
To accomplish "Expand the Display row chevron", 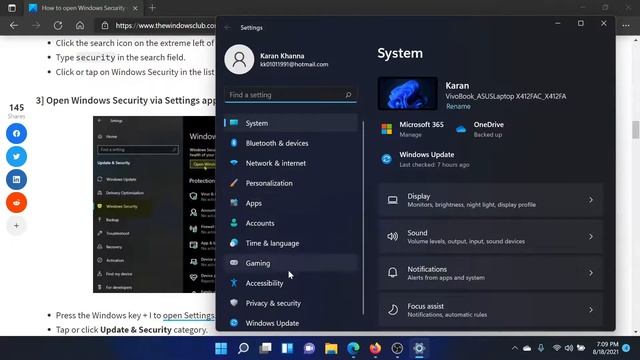I will [591, 200].
